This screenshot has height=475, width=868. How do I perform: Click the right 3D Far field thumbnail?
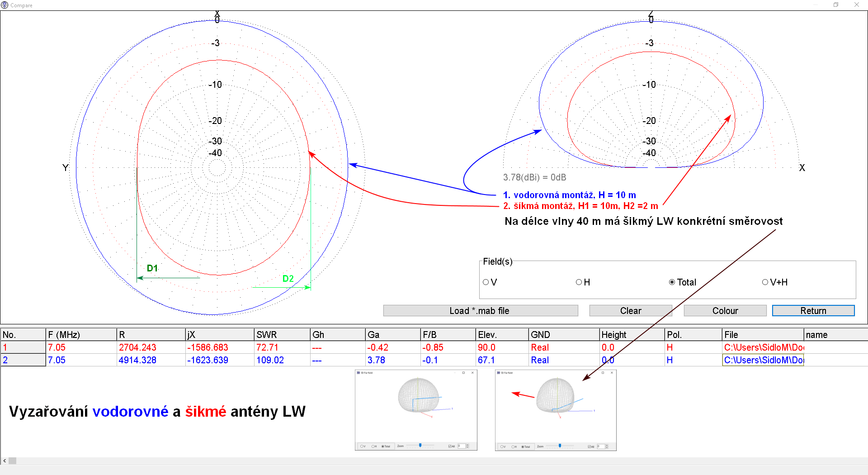(556, 410)
